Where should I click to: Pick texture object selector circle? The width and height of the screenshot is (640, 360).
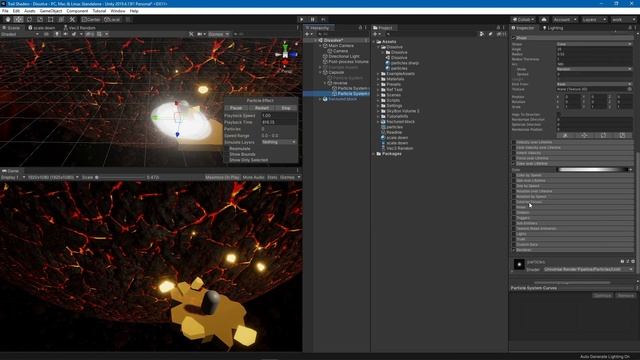point(630,89)
